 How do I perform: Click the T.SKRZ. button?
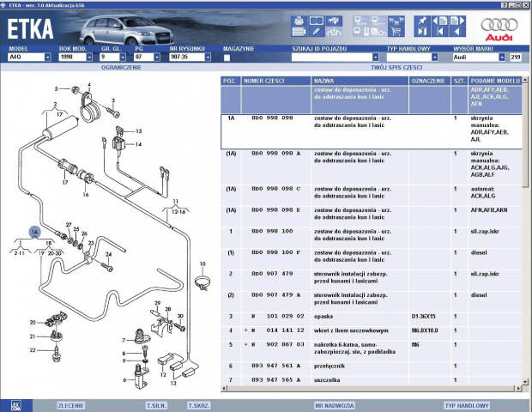[x=199, y=405]
